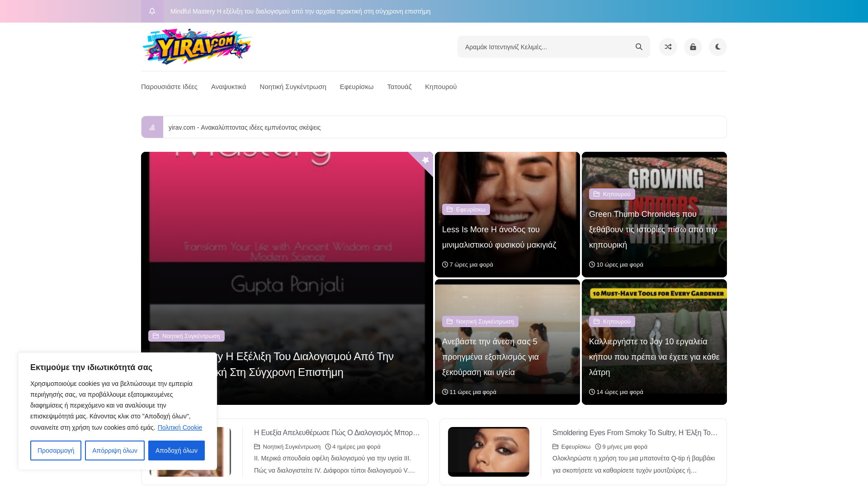Click the folder icon beside Νοητική Συγκέντρωση in Ευεξία row
The width and height of the screenshot is (868, 488).
[x=257, y=447]
